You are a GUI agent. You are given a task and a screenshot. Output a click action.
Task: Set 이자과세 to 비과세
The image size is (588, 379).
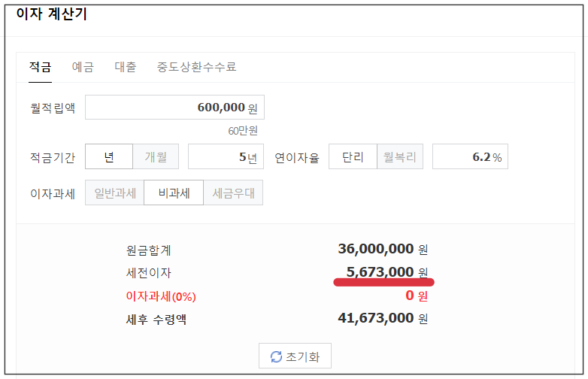[174, 193]
